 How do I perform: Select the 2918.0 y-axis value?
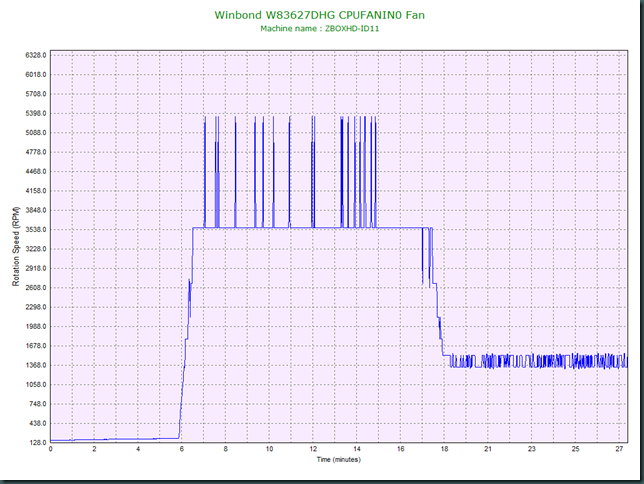[x=36, y=268]
